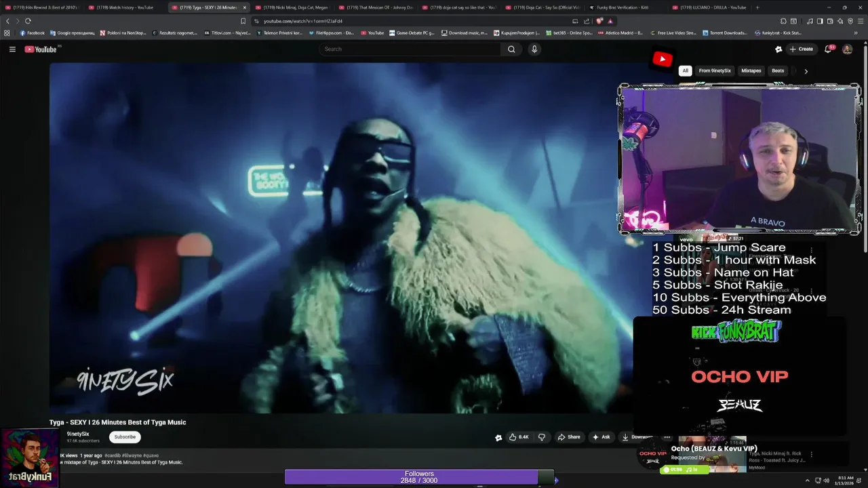Open the 9inetySix channel name link
This screenshot has width=868, height=488.
pyautogui.click(x=78, y=434)
